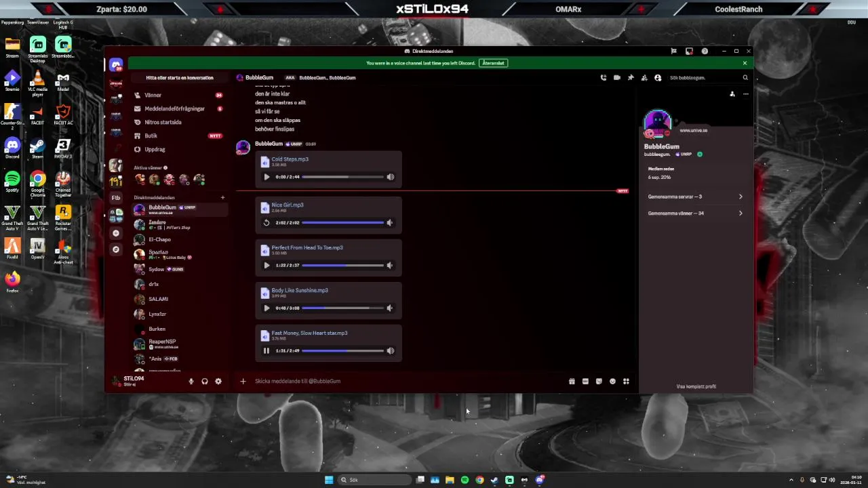Image resolution: width=868 pixels, height=488 pixels.
Task: Open the Ftb server in server list
Action: point(116,198)
